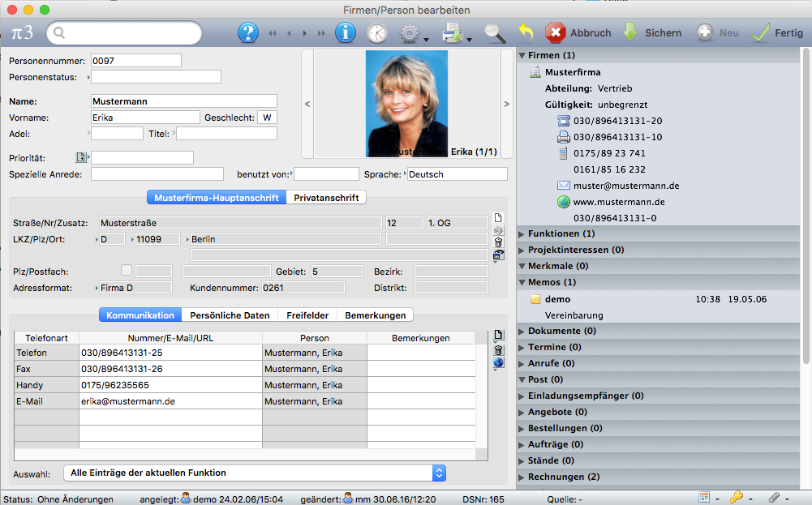Click the magnifying glass search icon
This screenshot has height=505, width=812.
[495, 33]
